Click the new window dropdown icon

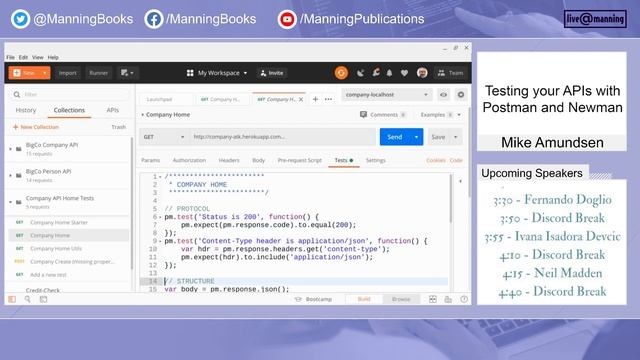click(x=127, y=73)
